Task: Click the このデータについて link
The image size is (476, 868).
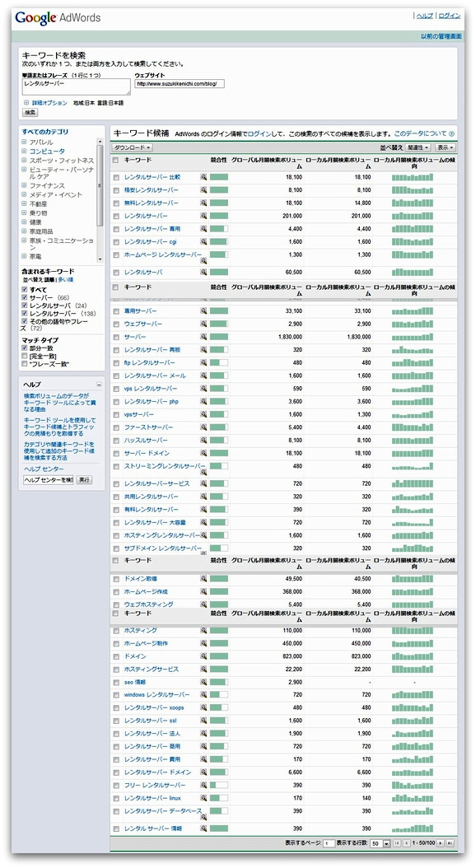Action: click(x=420, y=134)
